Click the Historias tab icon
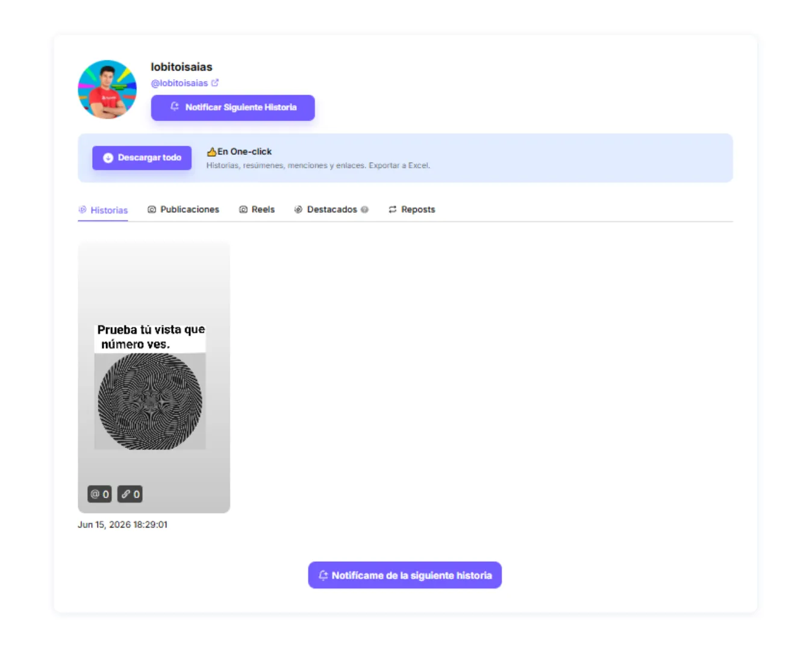This screenshot has width=812, height=648. (83, 210)
